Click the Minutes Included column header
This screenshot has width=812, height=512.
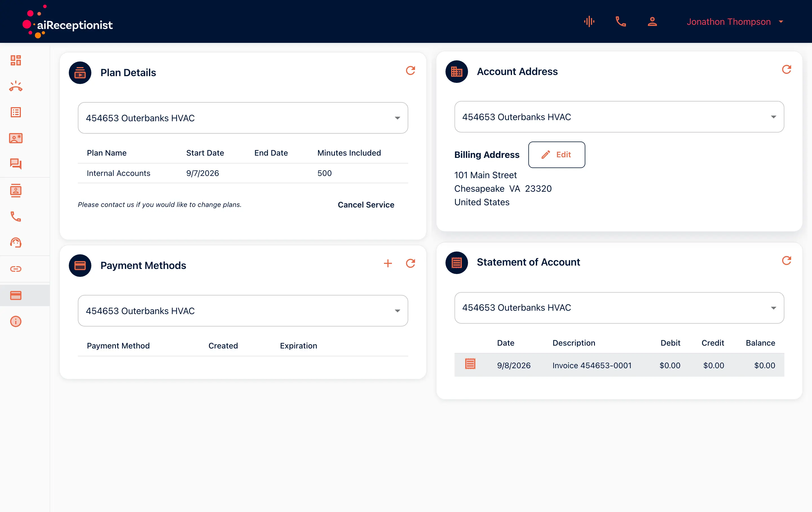coord(349,153)
